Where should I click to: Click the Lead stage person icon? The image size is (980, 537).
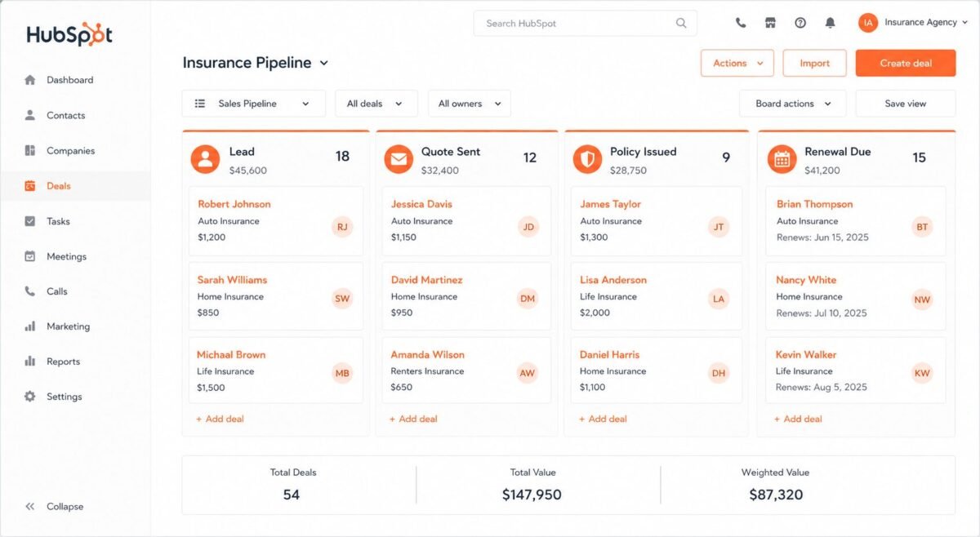coord(205,159)
